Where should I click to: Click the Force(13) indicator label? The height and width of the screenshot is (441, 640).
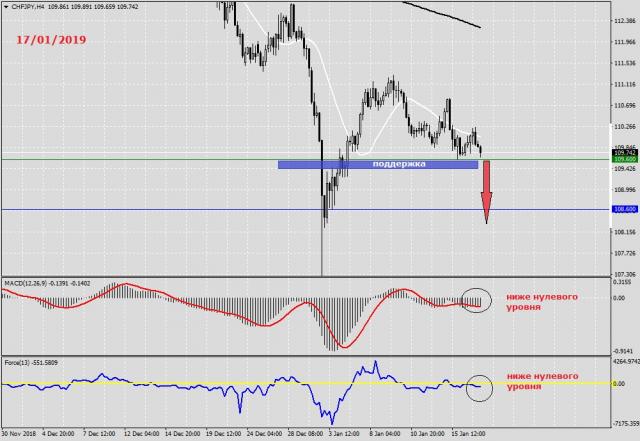(x=18, y=361)
